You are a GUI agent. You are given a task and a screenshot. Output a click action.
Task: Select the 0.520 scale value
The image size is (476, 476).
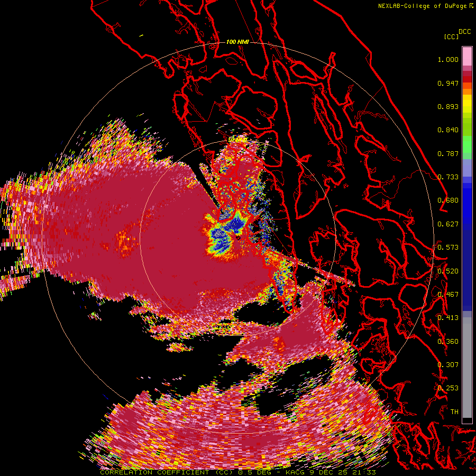(x=448, y=271)
